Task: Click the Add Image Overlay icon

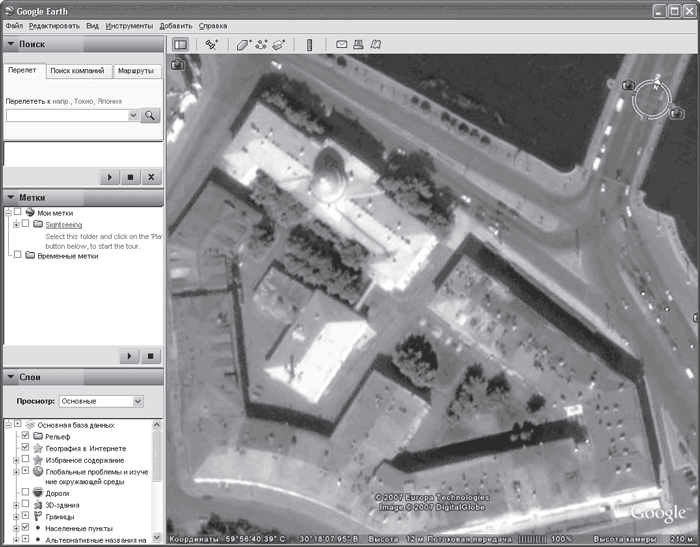Action: [x=279, y=44]
